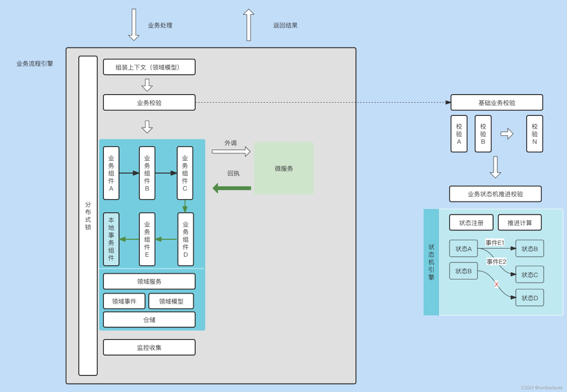
Task: Click down arrow above 业务状态机推进校验
Action: point(495,167)
